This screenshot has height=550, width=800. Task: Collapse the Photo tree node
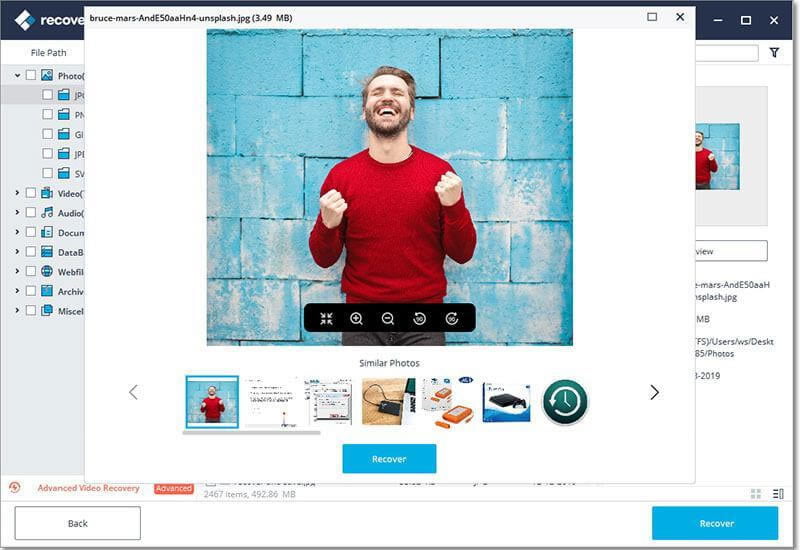[x=17, y=75]
